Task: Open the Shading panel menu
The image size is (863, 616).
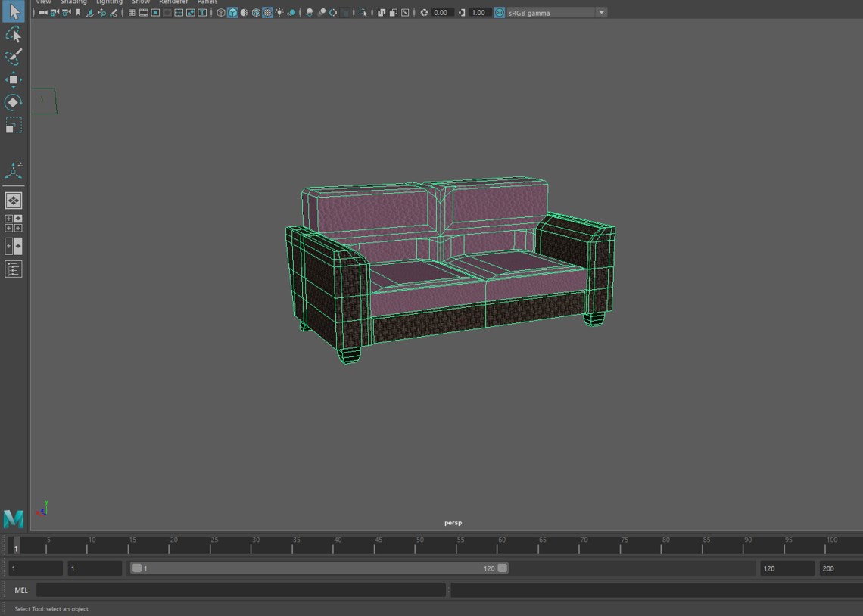Action: pyautogui.click(x=73, y=2)
